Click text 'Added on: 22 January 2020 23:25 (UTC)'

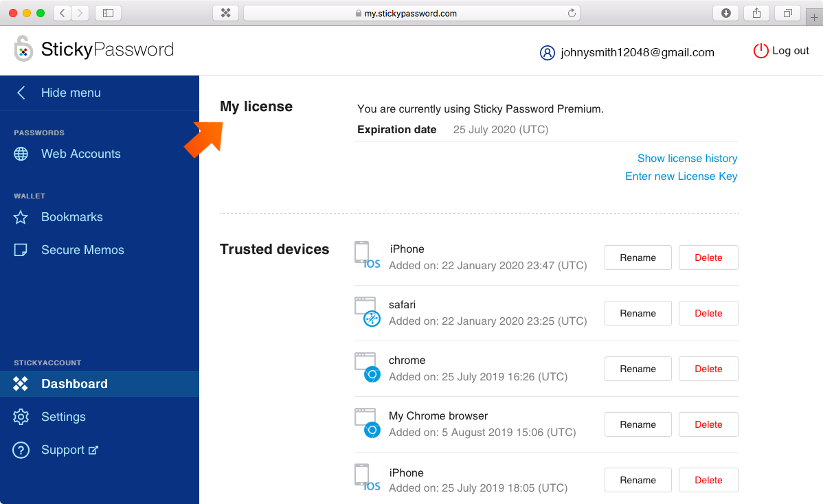pyautogui.click(x=488, y=321)
